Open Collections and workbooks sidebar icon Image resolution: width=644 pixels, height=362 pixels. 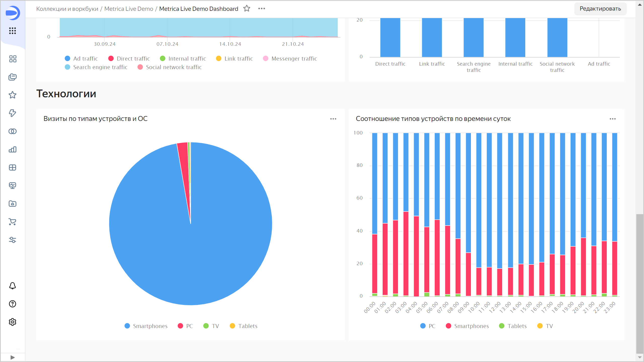(12, 77)
